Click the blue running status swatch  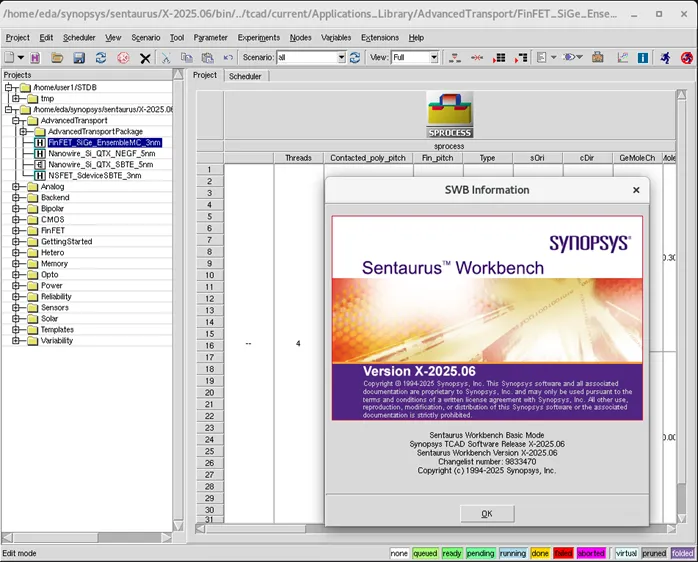coord(512,553)
